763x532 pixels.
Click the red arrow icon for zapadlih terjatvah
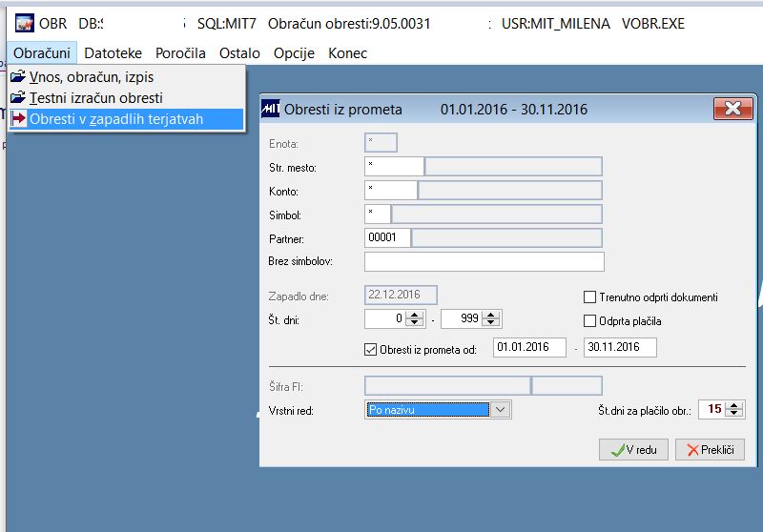(x=18, y=118)
